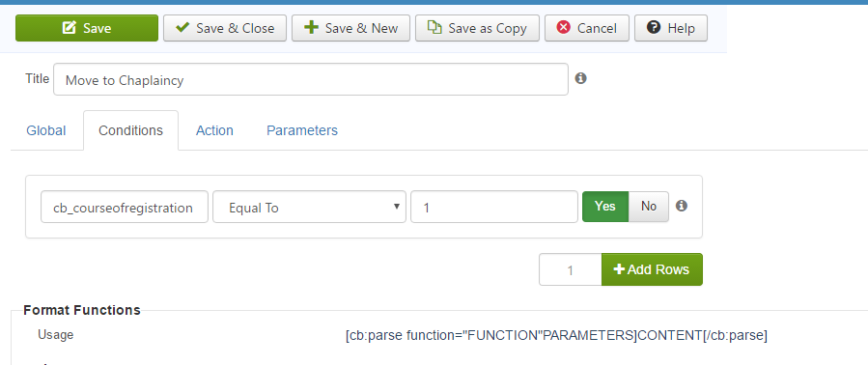The width and height of the screenshot is (868, 365).
Task: Set condition toggle to Yes
Action: coord(605,207)
